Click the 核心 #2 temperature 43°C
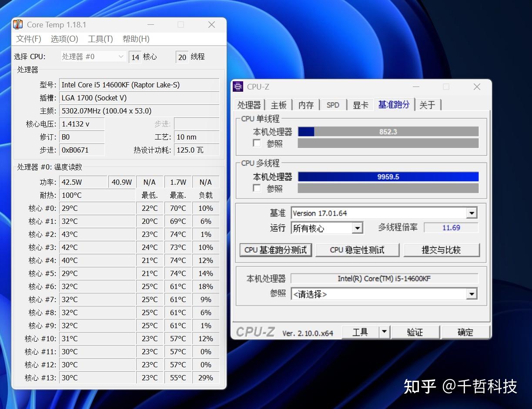This screenshot has height=409, width=532. (x=97, y=234)
